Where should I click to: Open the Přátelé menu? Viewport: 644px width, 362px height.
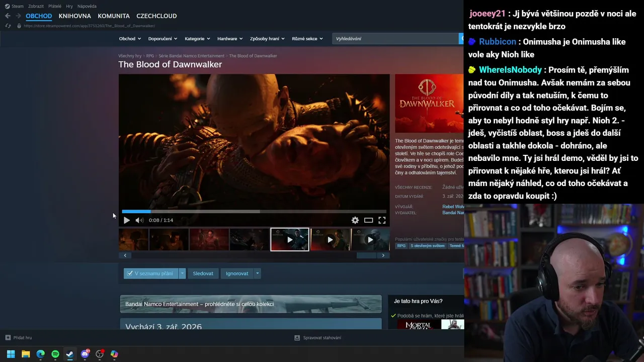pos(55,6)
